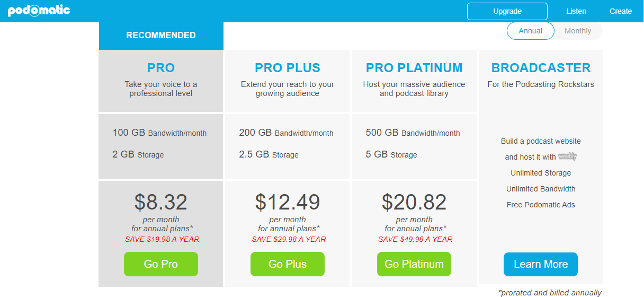The image size is (644, 297).
Task: Click the $12.49 price
Action: tap(288, 202)
